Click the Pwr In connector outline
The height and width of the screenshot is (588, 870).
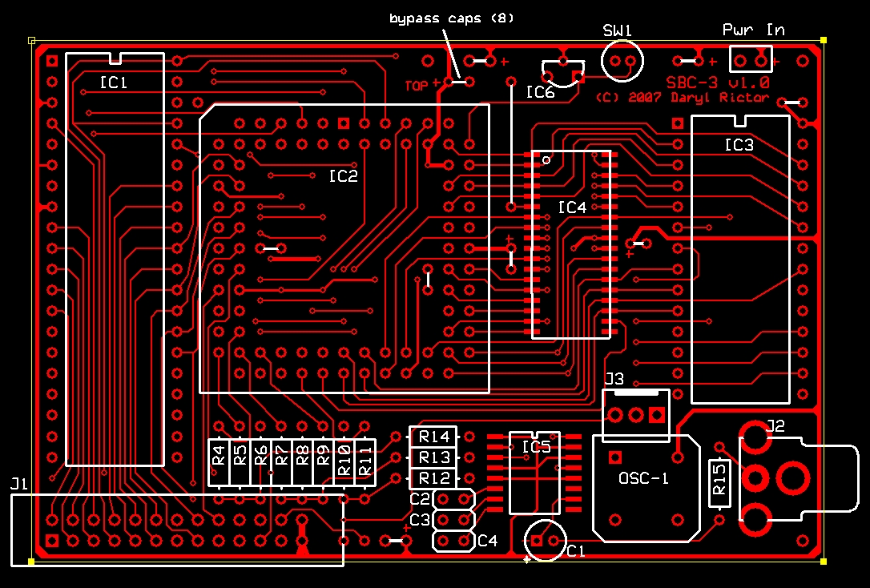751,58
